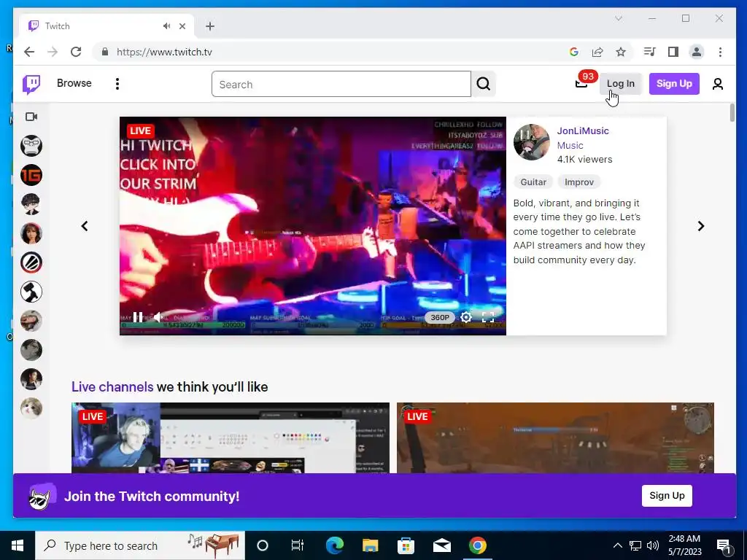Mute the Twitch tab audio icon
The height and width of the screenshot is (560, 747).
coord(166,26)
